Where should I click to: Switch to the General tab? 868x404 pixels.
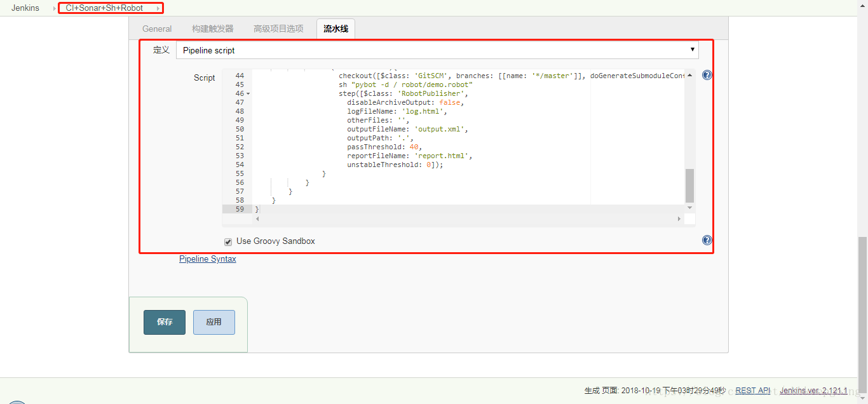[157, 29]
